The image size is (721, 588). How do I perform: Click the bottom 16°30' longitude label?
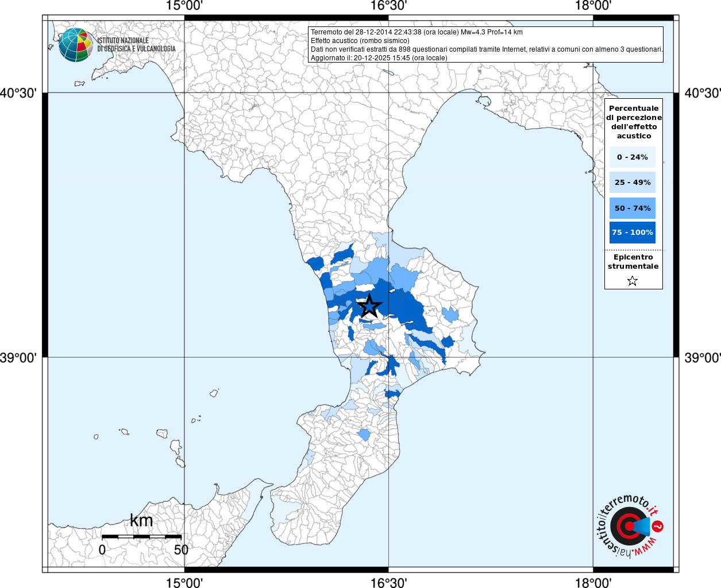point(388,582)
